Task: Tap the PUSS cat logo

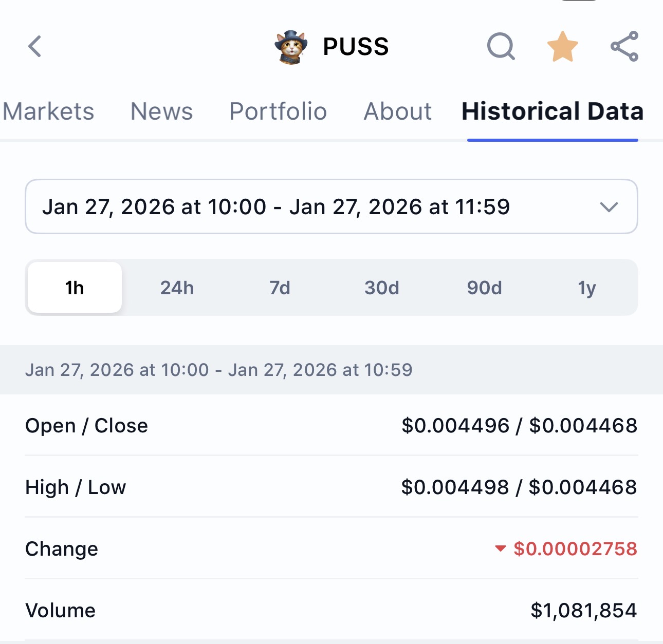Action: click(x=291, y=47)
